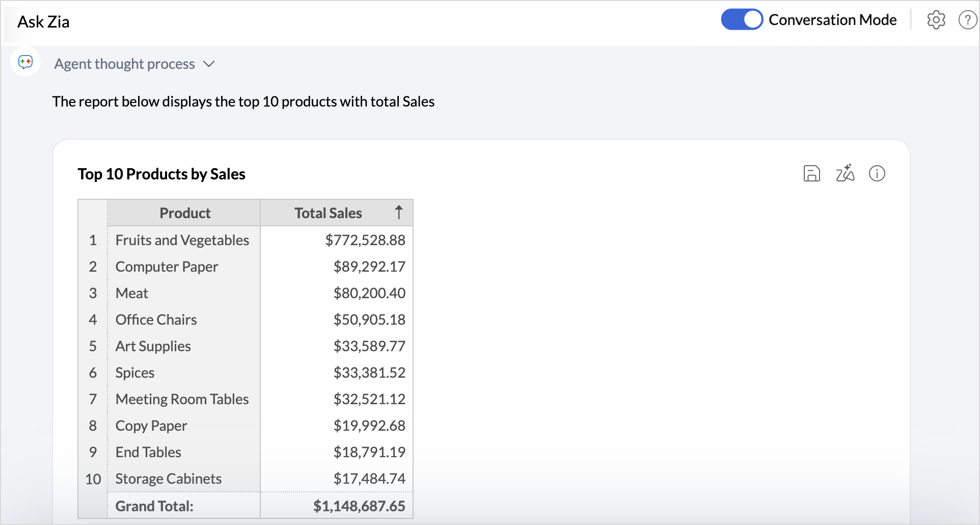This screenshot has width=980, height=525.
Task: Select the Fruits and Vegetables row
Action: [x=182, y=240]
